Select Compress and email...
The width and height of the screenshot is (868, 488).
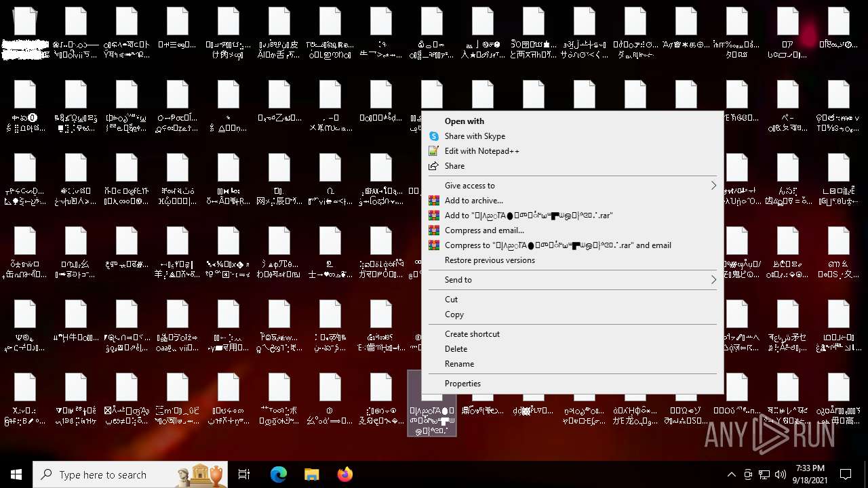pos(484,230)
